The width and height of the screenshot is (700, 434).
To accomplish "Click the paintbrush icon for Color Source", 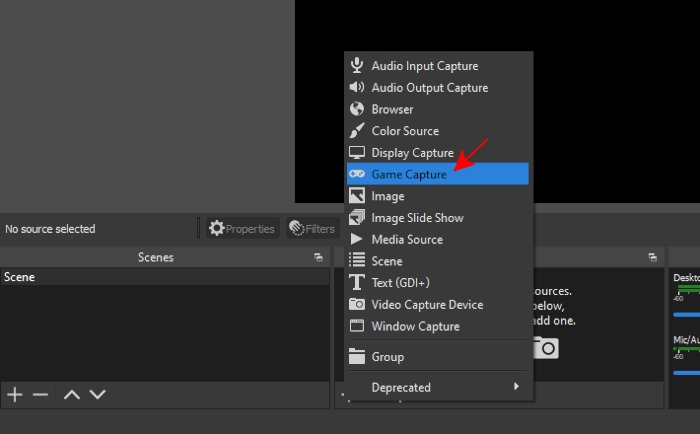I will [x=356, y=130].
